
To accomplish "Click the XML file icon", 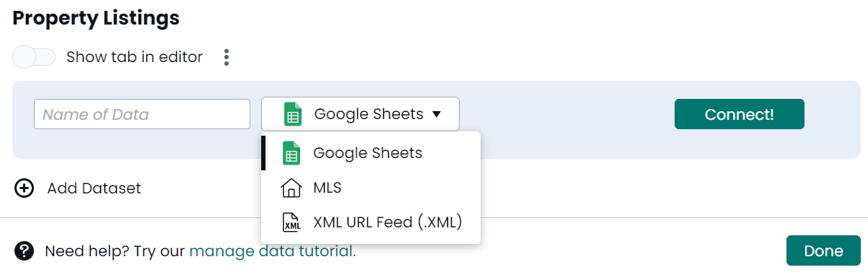I will 291,222.
